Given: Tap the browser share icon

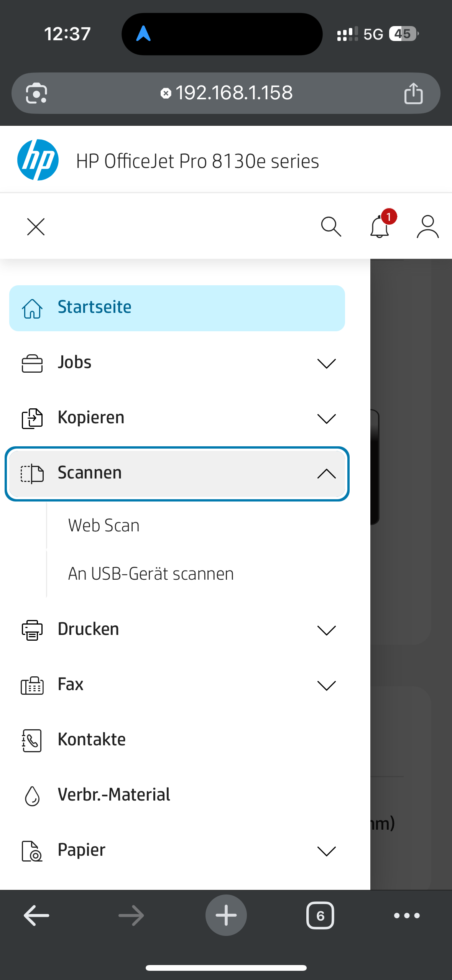Looking at the screenshot, I should click(x=413, y=93).
